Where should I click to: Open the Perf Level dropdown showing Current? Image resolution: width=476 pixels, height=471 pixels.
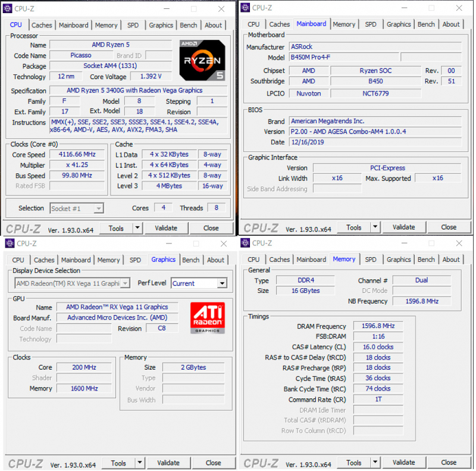click(221, 283)
